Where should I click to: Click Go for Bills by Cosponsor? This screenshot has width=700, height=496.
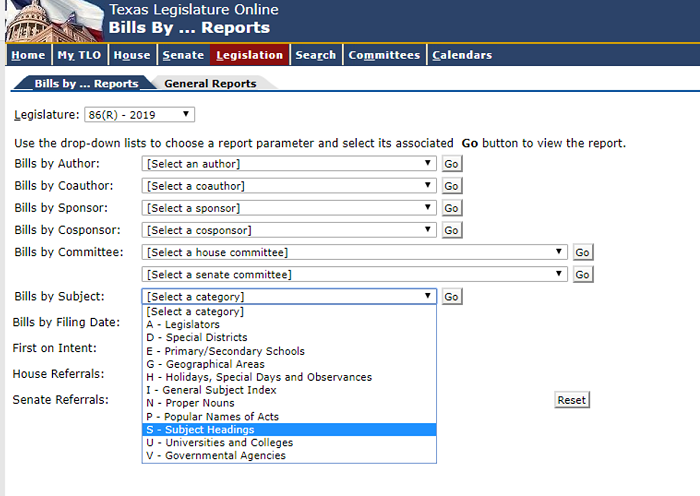tap(452, 230)
